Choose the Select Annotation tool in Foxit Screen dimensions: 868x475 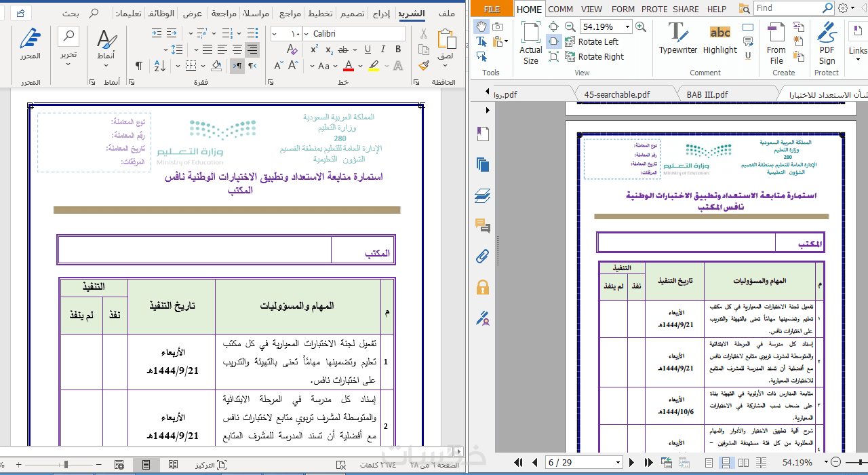point(481,56)
